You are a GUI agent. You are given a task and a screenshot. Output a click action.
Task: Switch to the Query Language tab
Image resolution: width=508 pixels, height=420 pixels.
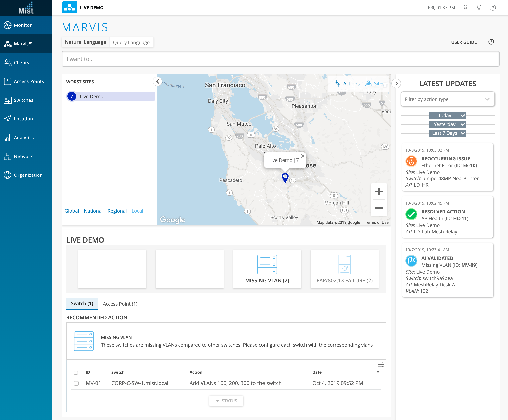click(x=131, y=42)
